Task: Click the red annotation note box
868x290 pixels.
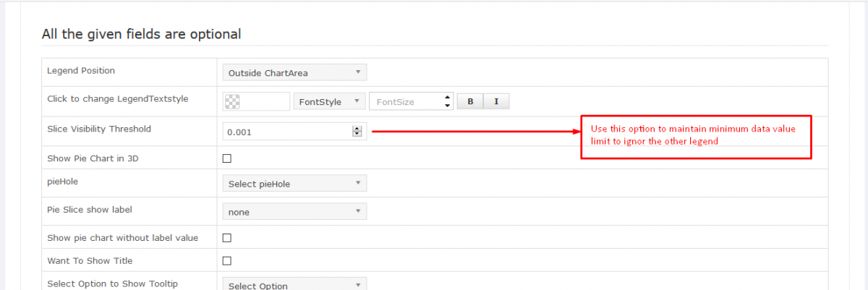Action: coord(697,135)
